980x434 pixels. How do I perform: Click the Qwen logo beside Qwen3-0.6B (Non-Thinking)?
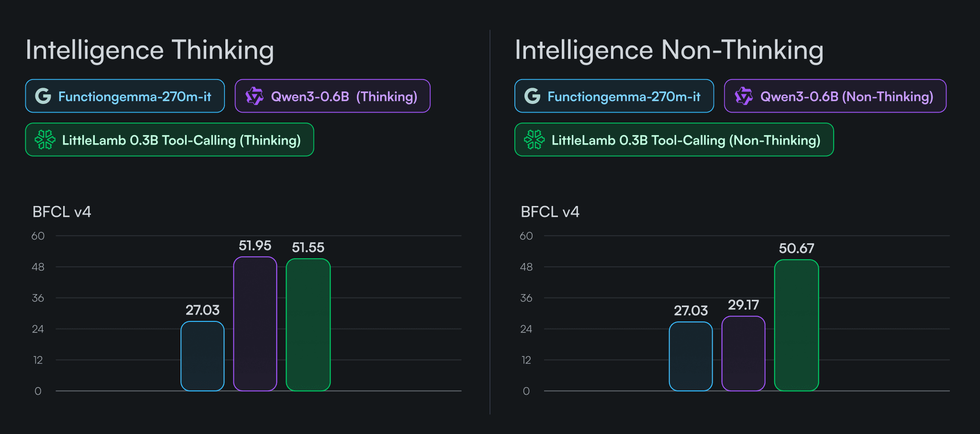click(744, 96)
